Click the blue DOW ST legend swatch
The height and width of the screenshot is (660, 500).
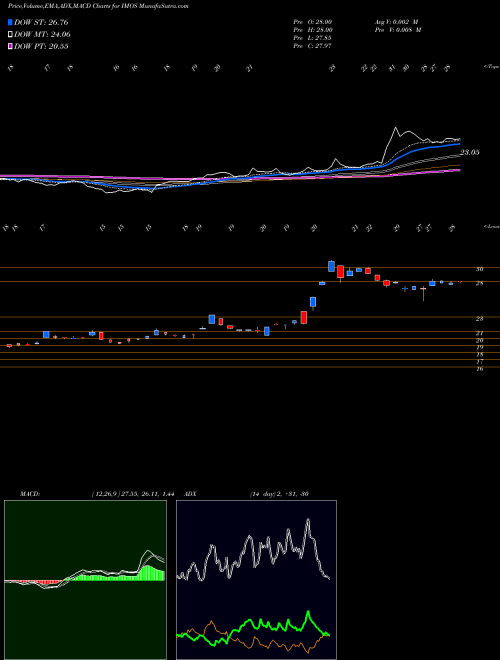[x=10, y=22]
